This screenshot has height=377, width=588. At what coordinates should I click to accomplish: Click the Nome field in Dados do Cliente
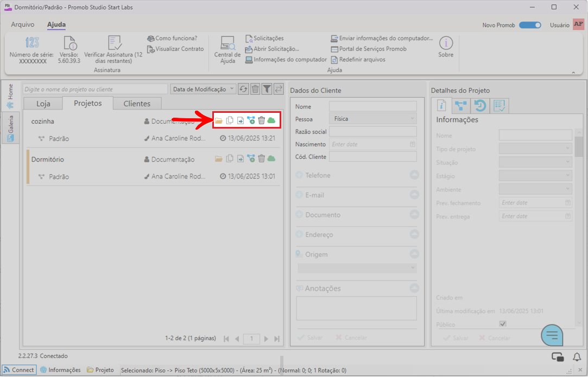point(373,106)
